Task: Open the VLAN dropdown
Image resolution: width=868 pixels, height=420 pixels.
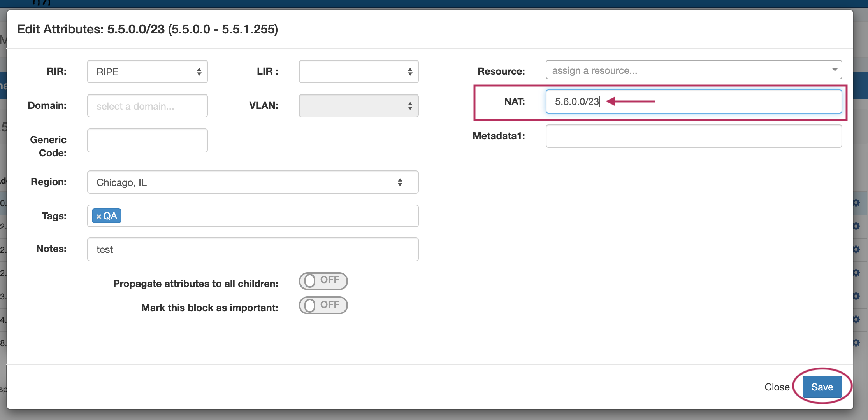Action: point(358,106)
